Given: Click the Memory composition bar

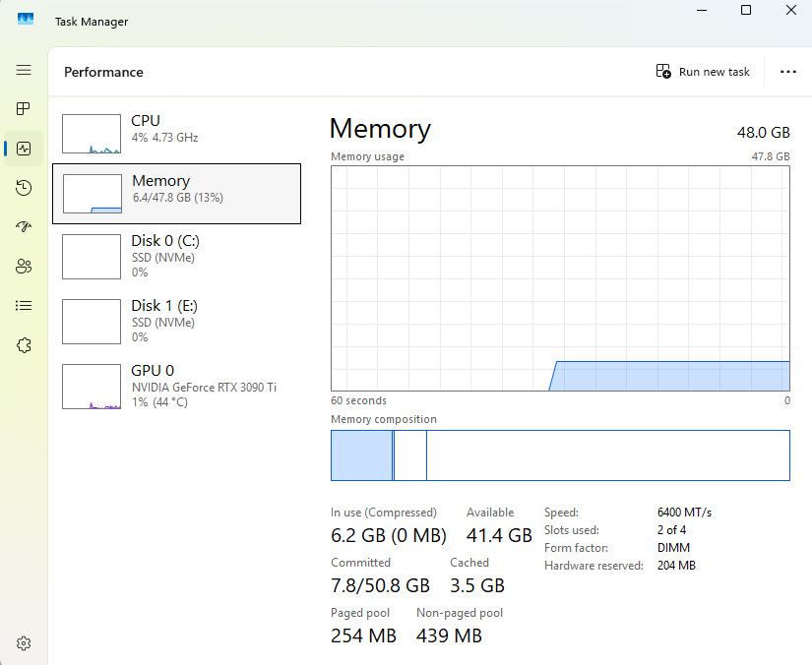Looking at the screenshot, I should click(560, 455).
